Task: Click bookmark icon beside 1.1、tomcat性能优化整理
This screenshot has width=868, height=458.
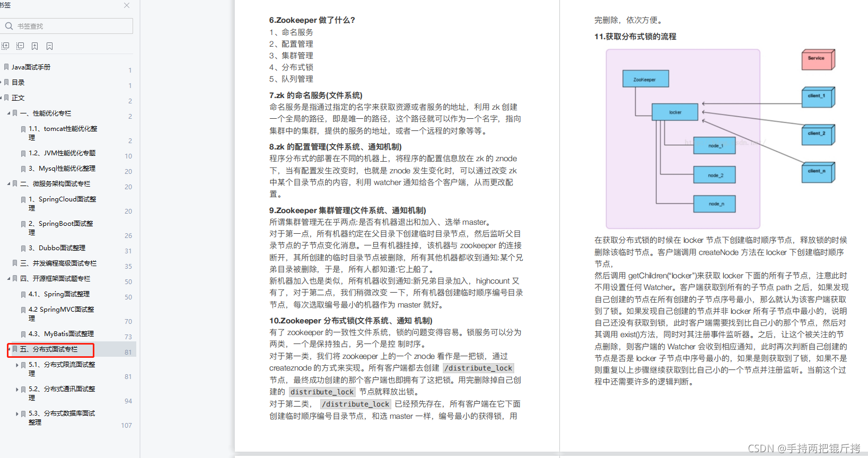Action: tap(23, 129)
